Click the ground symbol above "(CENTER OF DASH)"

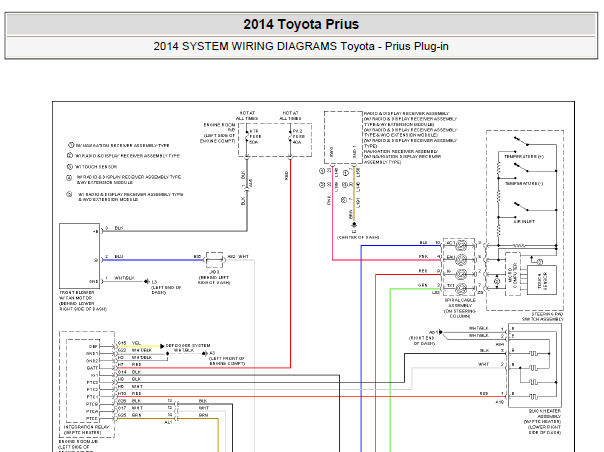coord(354,225)
